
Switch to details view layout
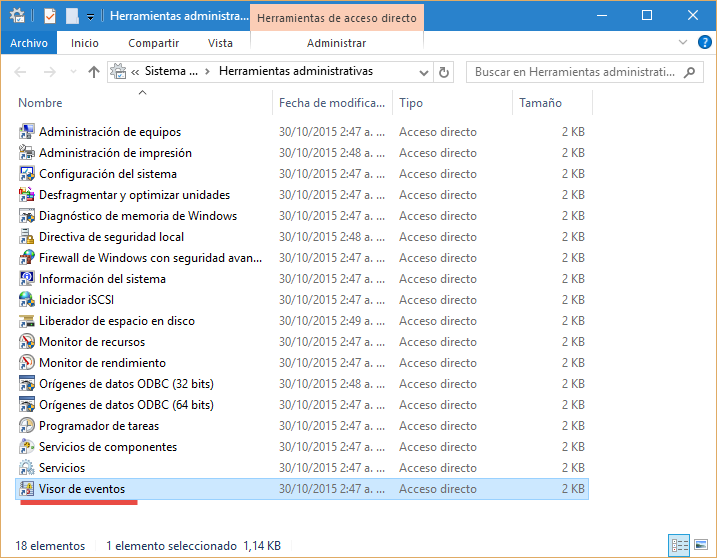(680, 546)
